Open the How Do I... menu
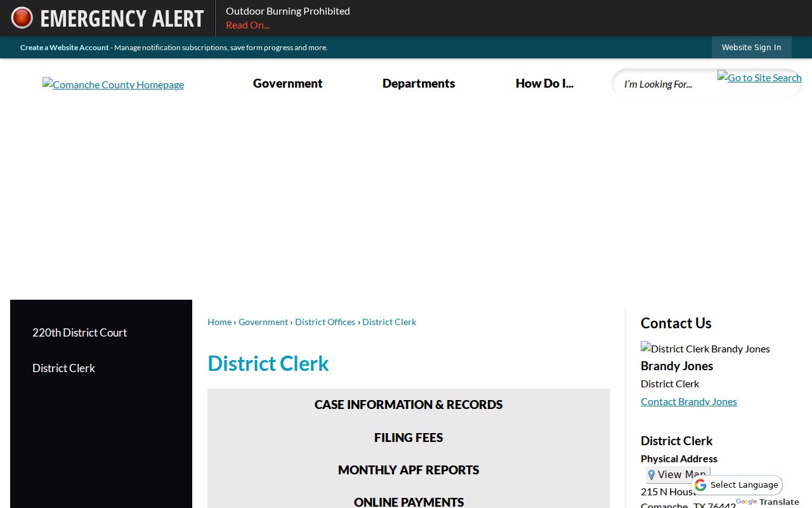This screenshot has width=812, height=508. [544, 83]
